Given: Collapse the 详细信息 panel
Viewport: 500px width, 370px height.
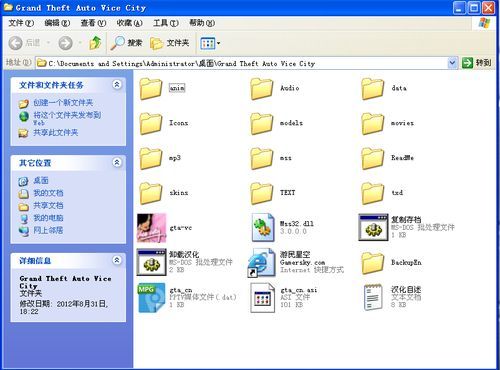Looking at the screenshot, I should (117, 260).
